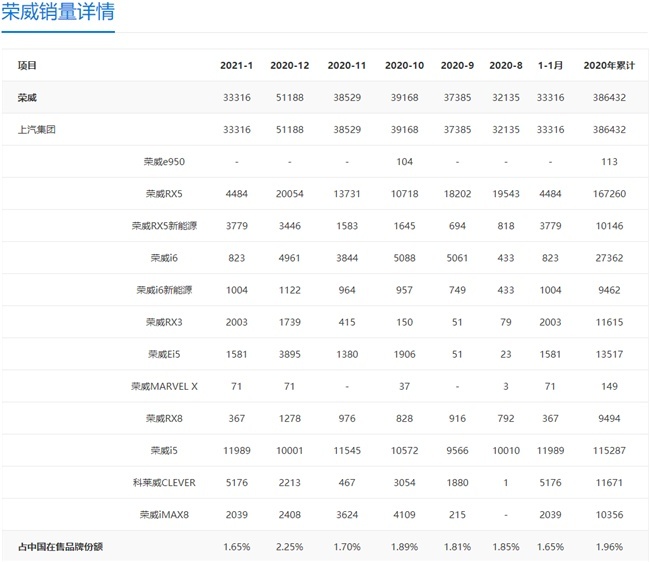
Task: Click the 9462 total for 荣威i6新能源
Action: [x=609, y=290]
